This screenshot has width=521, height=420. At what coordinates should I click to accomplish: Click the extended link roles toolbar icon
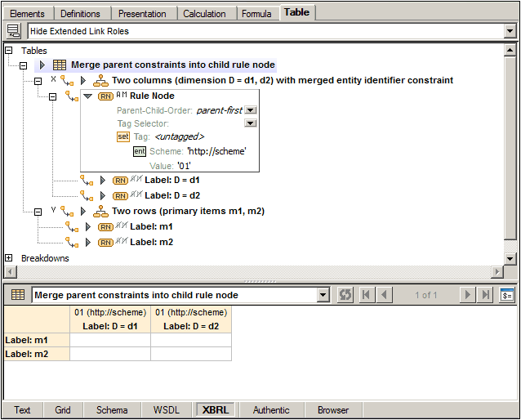14,31
